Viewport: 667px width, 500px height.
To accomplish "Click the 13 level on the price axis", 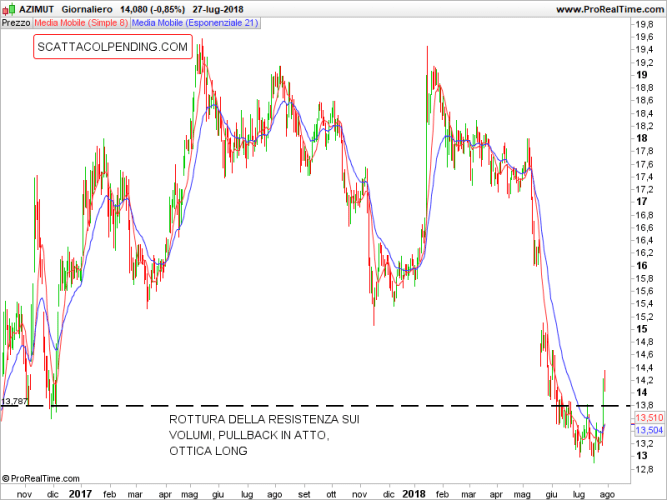I will [x=641, y=456].
